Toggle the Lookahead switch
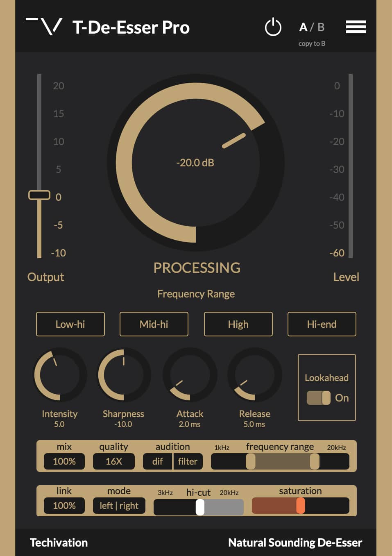392x556 pixels. tap(319, 398)
